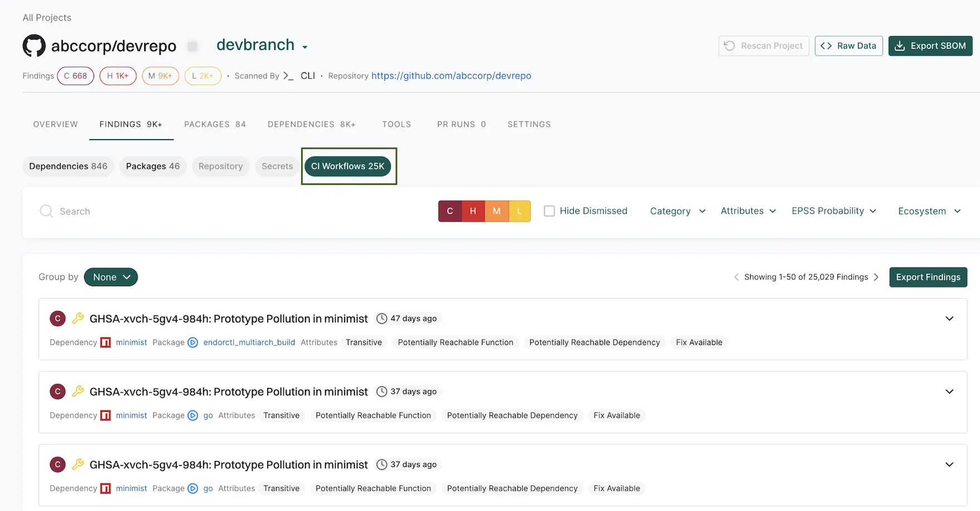Open the abccorp/devrepo repository link
Image resolution: width=980 pixels, height=511 pixels.
[x=451, y=76]
